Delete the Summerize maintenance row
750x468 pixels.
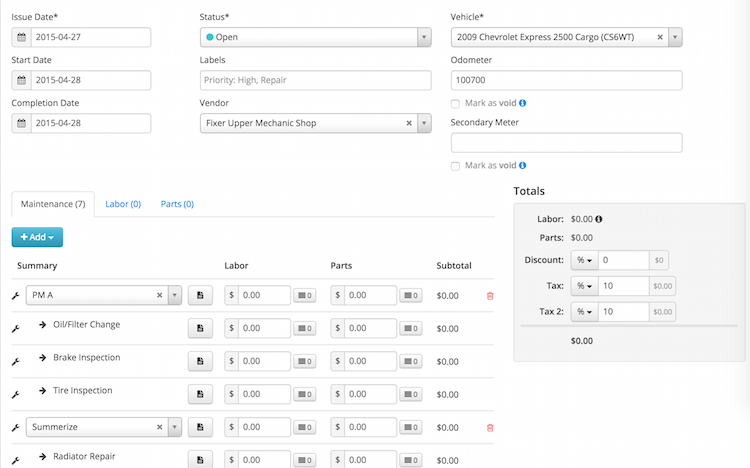[x=490, y=427]
